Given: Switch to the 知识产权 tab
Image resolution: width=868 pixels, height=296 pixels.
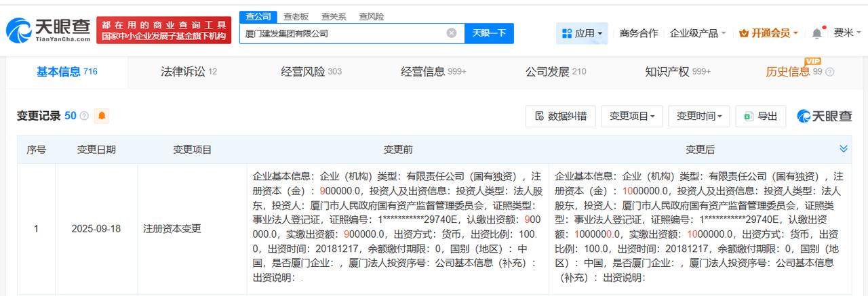Looking at the screenshot, I should [x=677, y=71].
